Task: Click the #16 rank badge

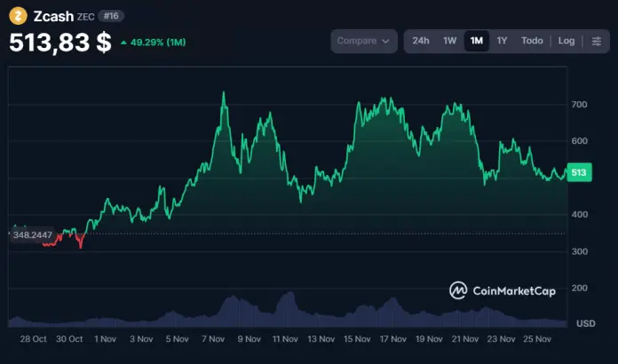Action: pos(111,16)
